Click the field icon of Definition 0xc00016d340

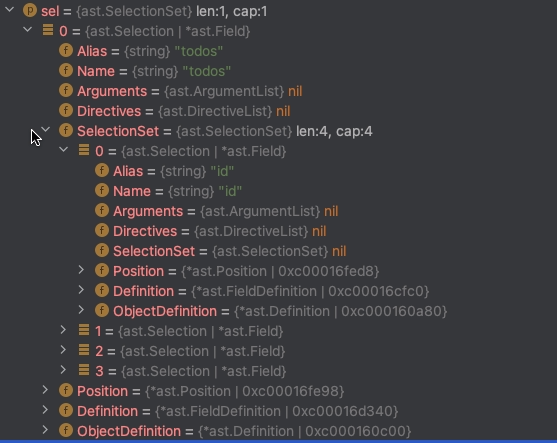(x=66, y=411)
